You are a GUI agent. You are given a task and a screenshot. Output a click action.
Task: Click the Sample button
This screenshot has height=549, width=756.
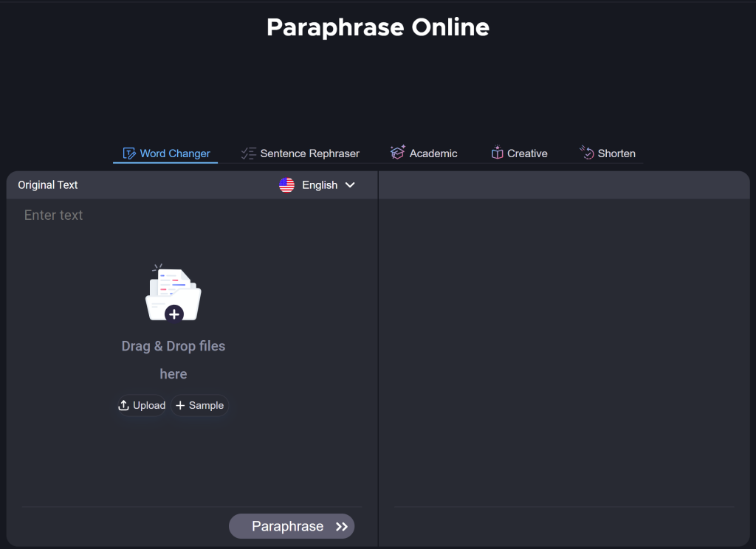point(200,405)
